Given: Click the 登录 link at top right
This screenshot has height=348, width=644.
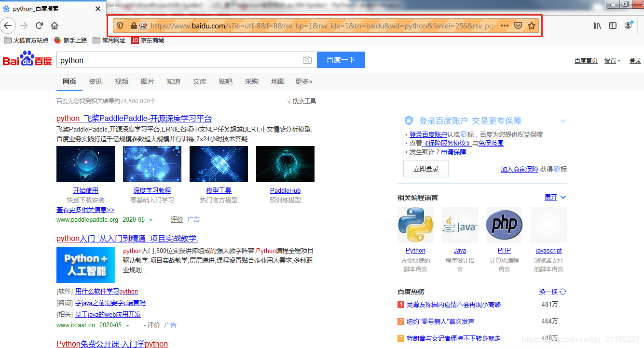Looking at the screenshot, I should coord(635,61).
